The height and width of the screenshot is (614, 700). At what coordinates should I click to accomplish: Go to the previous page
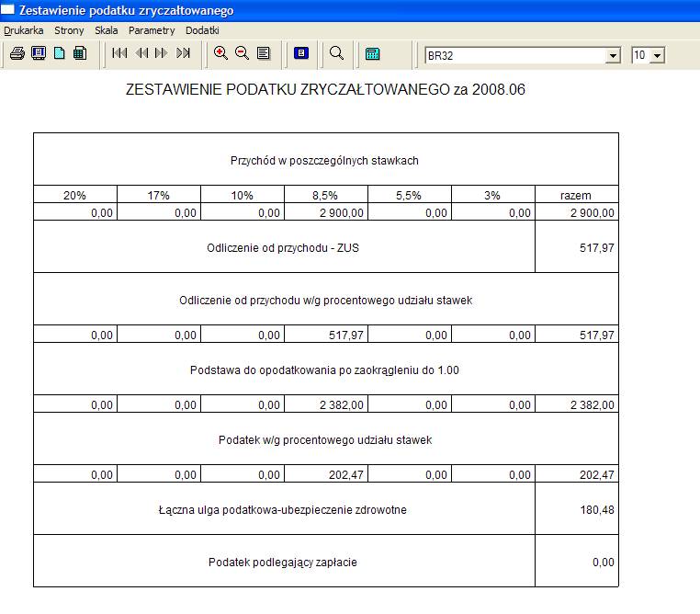click(141, 53)
